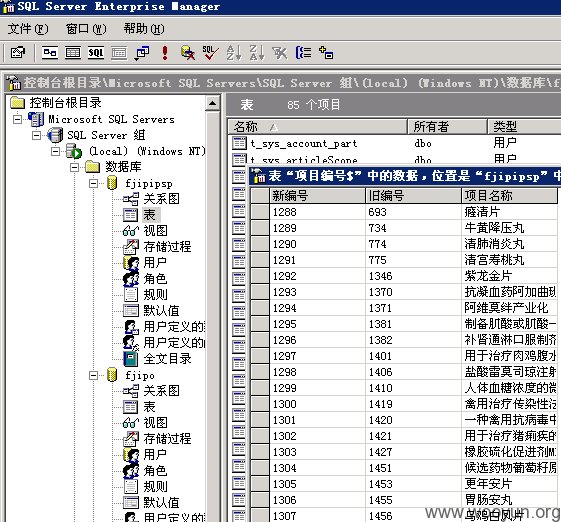561x522 pixels.
Task: Select 关系图 under fjipo database
Action: point(161,390)
